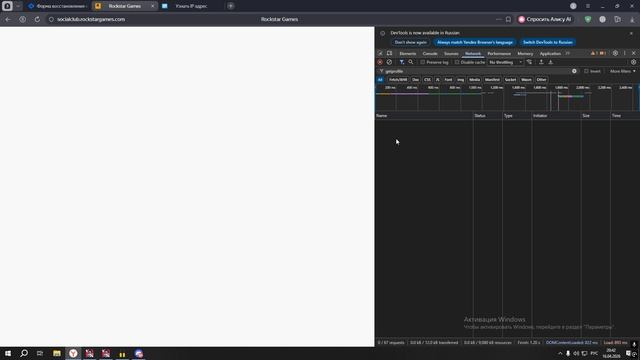The width and height of the screenshot is (640, 360).
Task: Switch to Elements tab
Action: click(x=407, y=53)
